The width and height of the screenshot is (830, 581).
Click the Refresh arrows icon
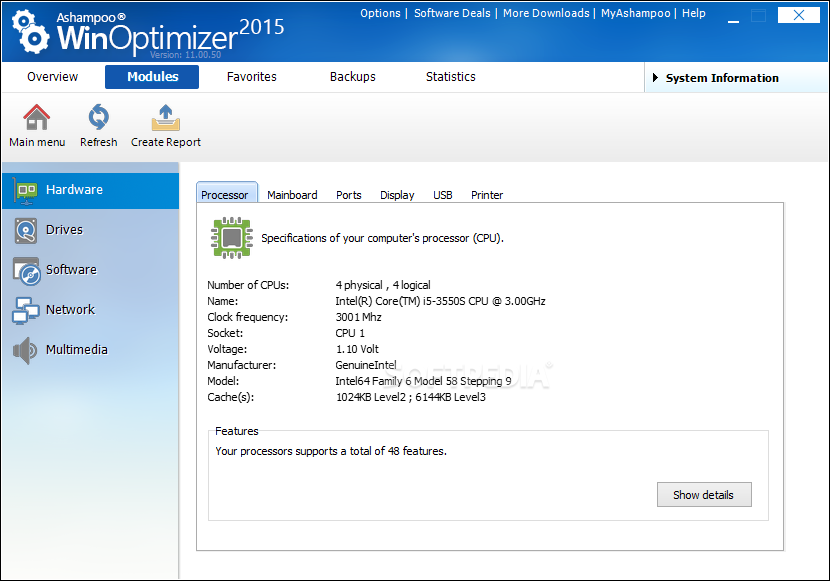coord(98,117)
